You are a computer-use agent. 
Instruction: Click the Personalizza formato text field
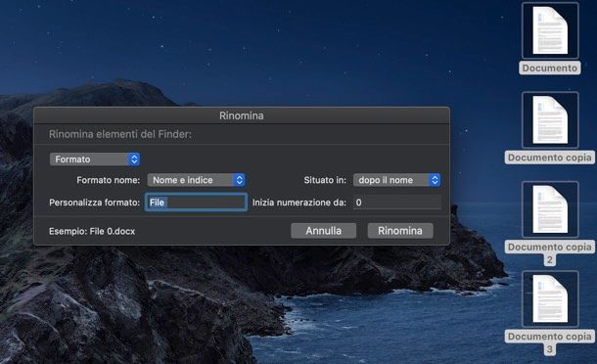click(196, 203)
